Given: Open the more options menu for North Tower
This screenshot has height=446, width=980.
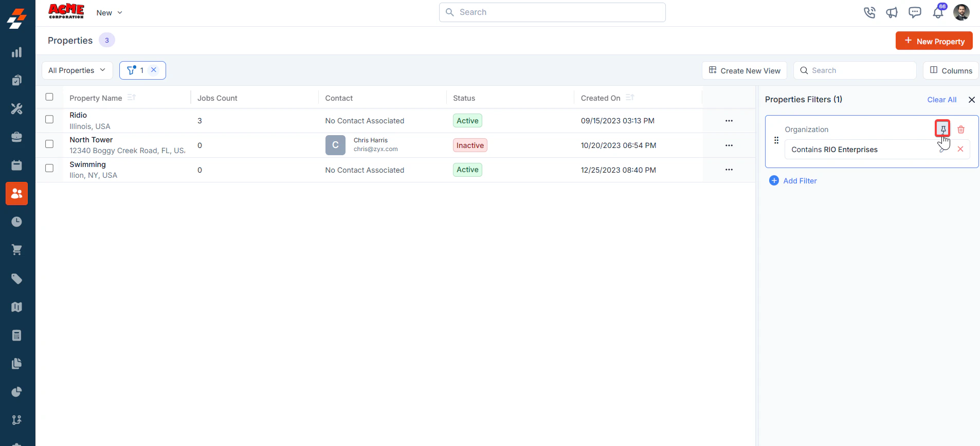Looking at the screenshot, I should click(729, 145).
